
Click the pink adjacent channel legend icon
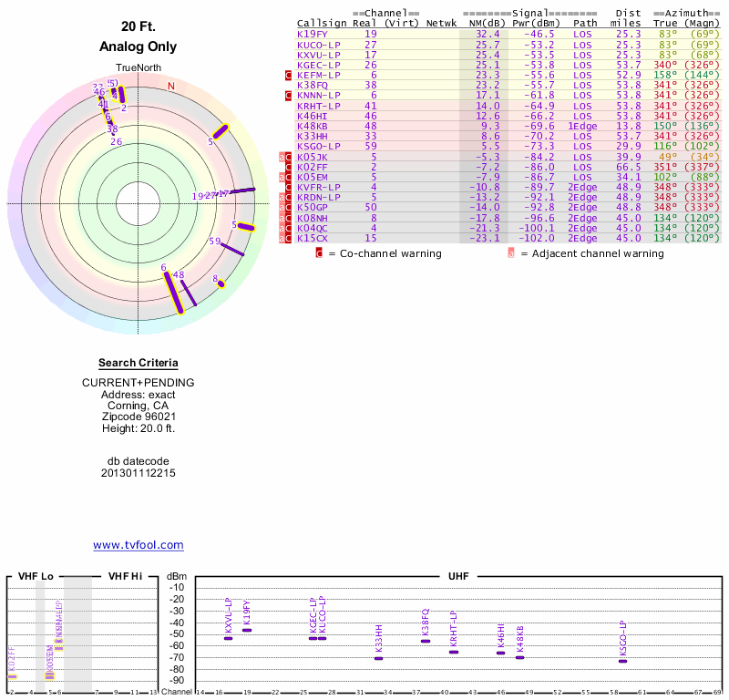pos(511,253)
